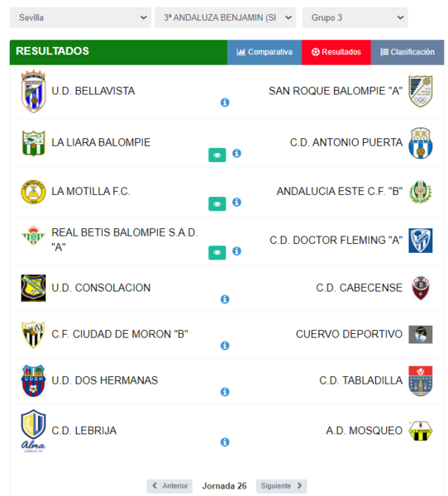
Task: Click the Real Betis Balompie crest
Action: (x=33, y=236)
